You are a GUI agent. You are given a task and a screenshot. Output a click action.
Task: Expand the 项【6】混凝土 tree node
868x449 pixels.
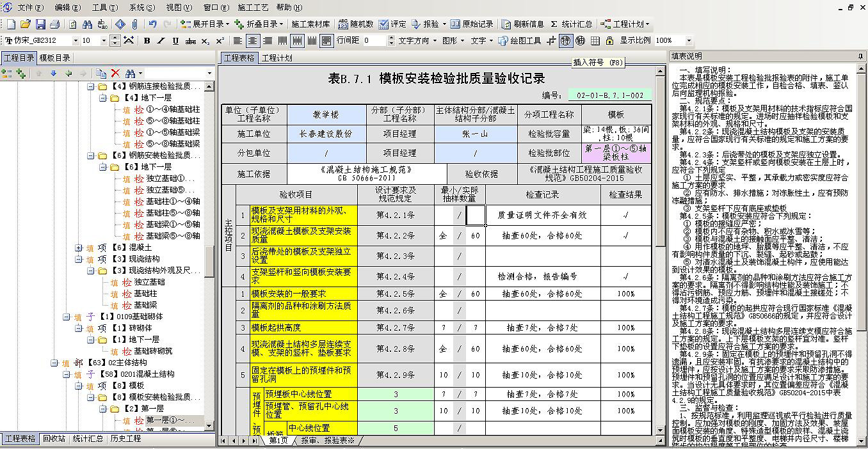coord(78,248)
